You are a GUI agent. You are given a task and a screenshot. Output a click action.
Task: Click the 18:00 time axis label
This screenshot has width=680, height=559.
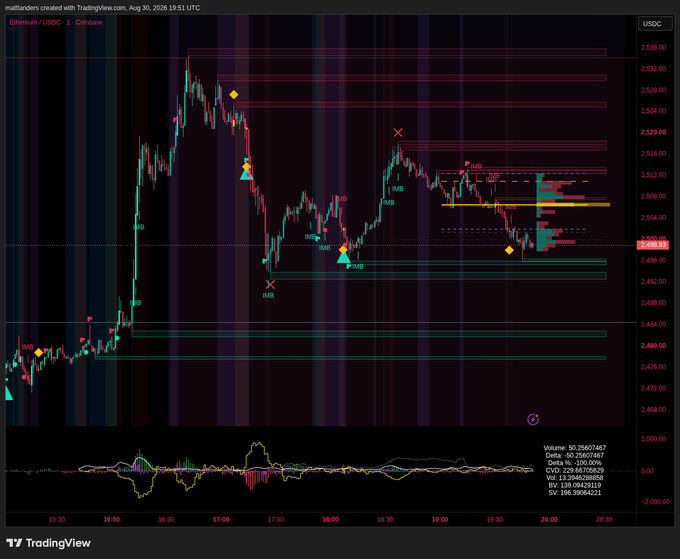[x=330, y=519]
